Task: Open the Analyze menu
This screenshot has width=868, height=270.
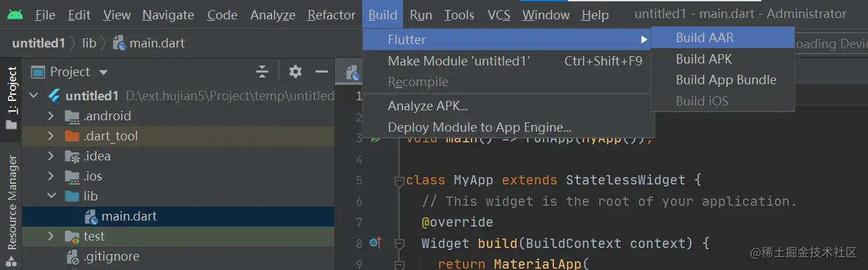Action: tap(273, 15)
